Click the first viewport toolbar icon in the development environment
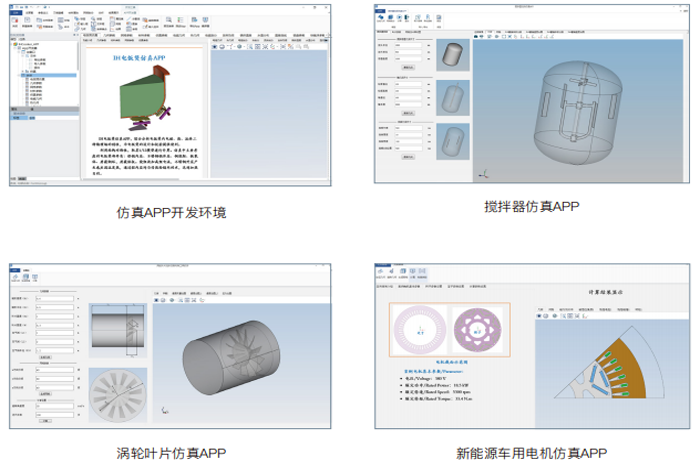 (x=214, y=46)
